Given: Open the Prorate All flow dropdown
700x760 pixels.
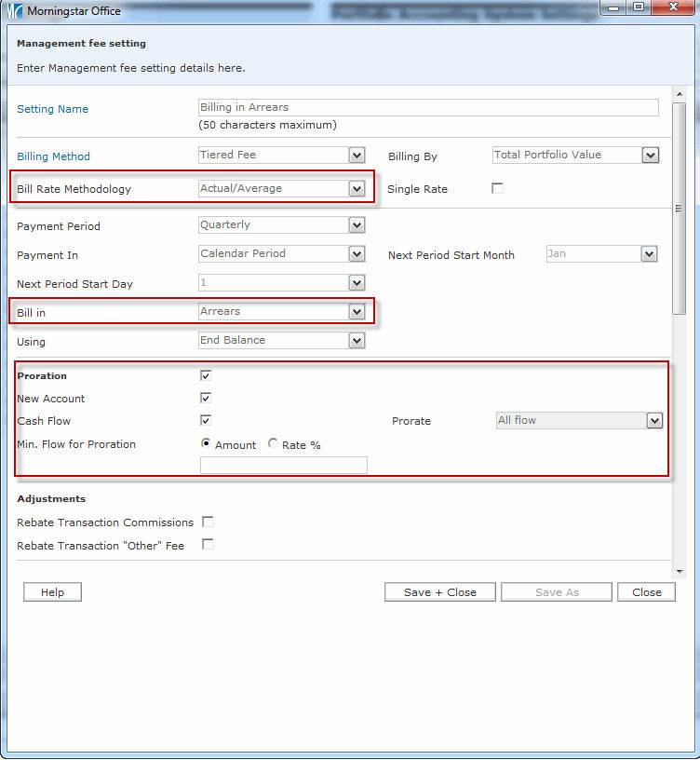Looking at the screenshot, I should coord(653,421).
